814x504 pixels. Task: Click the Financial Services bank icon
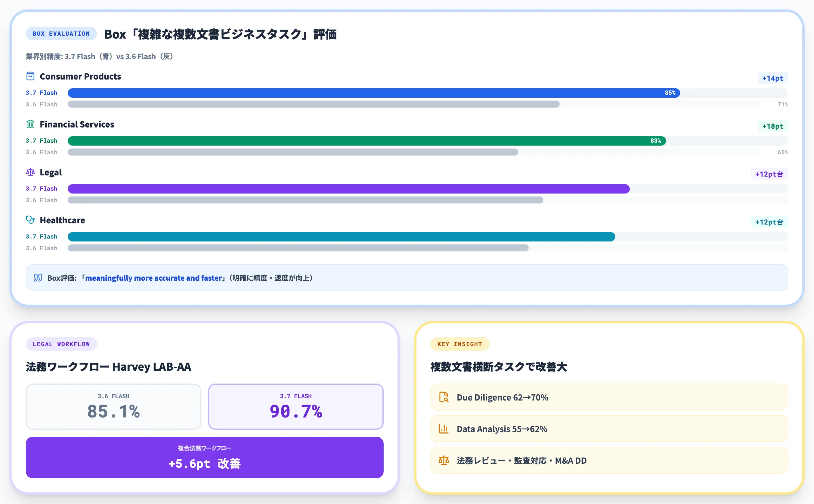(x=30, y=124)
